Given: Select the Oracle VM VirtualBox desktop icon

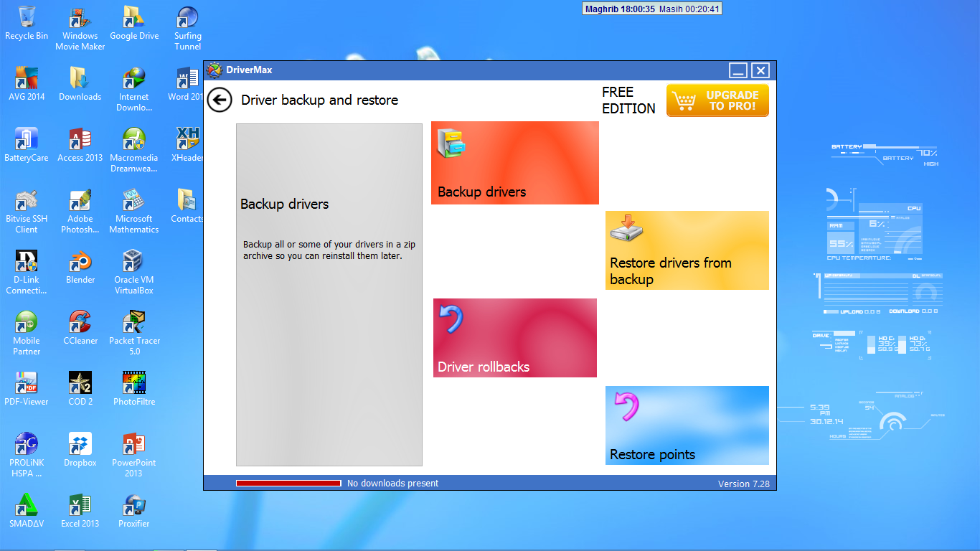Looking at the screenshot, I should point(134,273).
